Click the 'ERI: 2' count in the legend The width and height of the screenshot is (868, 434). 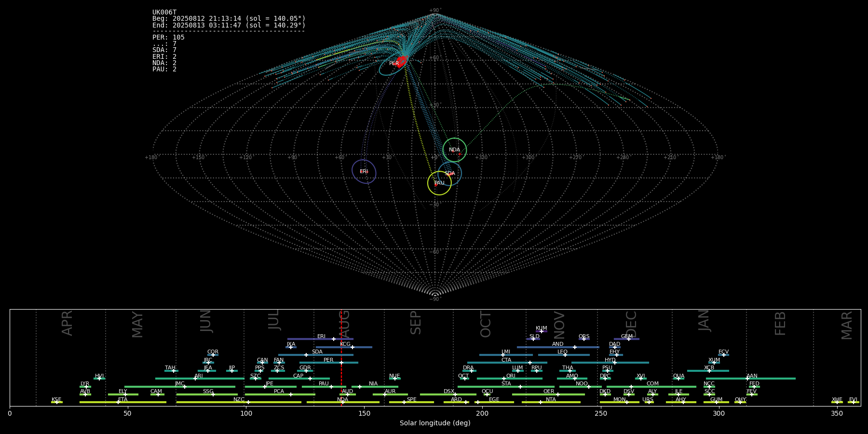coord(164,56)
